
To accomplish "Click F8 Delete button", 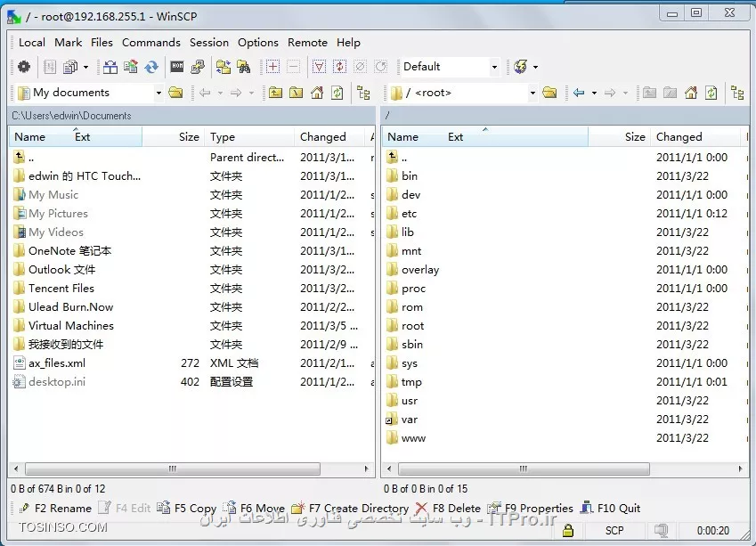I will 448,508.
